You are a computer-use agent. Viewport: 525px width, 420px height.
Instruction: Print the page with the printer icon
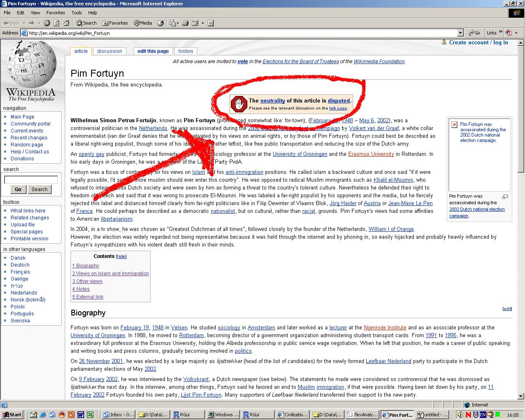185,23
